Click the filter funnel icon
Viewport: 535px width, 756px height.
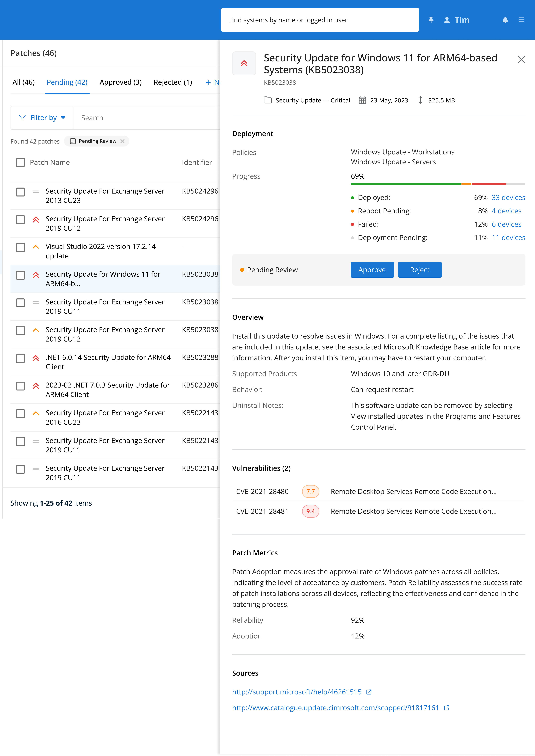(22, 118)
